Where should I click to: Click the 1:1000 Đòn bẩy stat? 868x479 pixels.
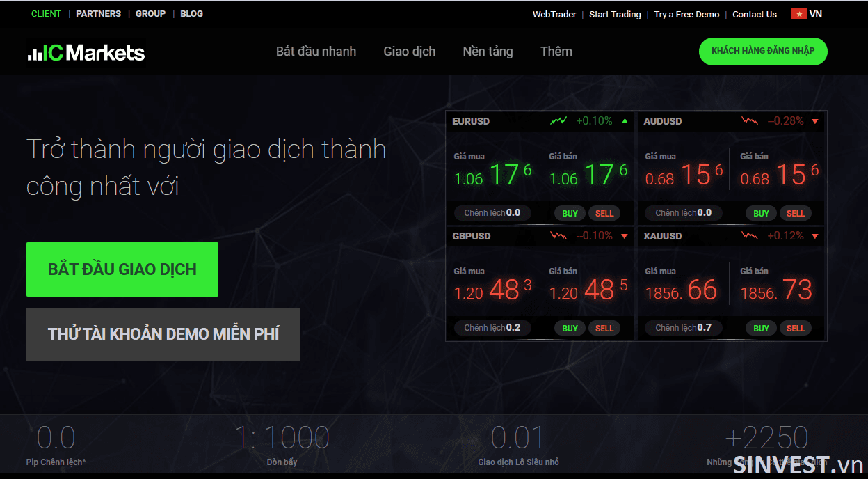[x=282, y=446]
